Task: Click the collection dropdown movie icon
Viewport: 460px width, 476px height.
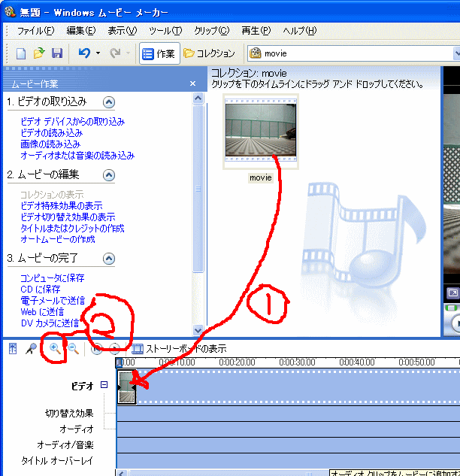Action: tap(256, 53)
